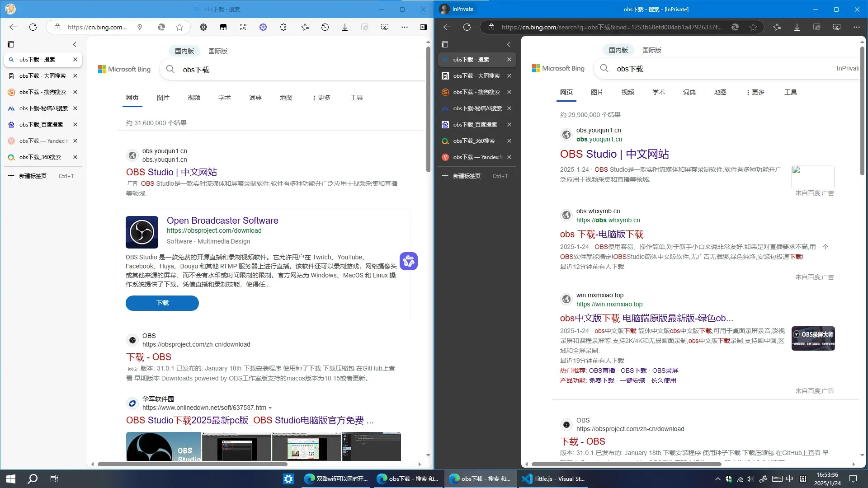Open Visual Studio Code Title.js taskbar item
Image resolution: width=868 pixels, height=488 pixels.
(553, 479)
